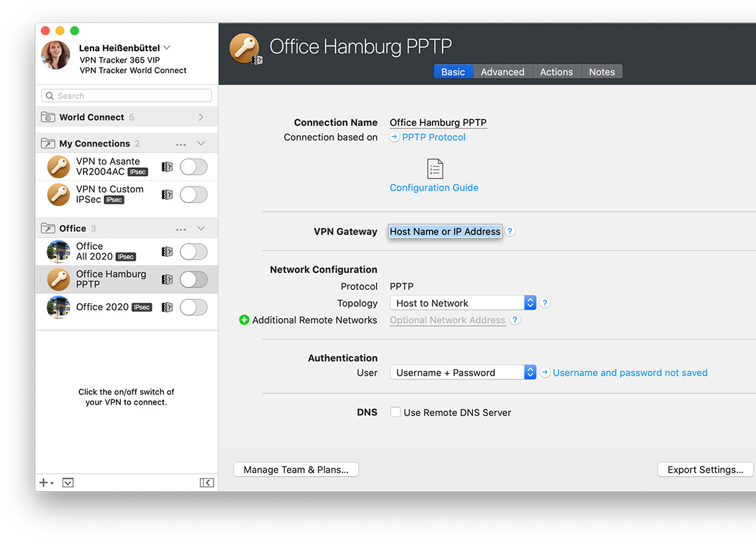756x546 pixels.
Task: Click the Search field in the sidebar
Action: coord(126,96)
